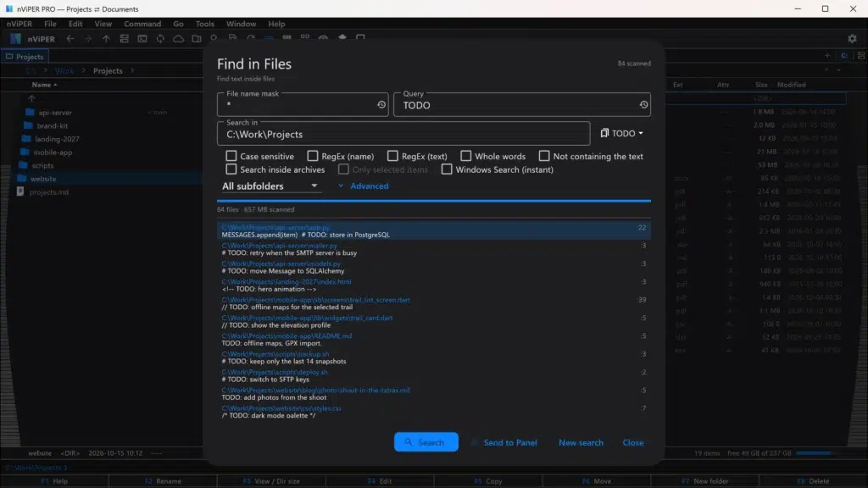Open the terminal from the toolbar
Viewport: 868px width, 488px height.
coord(142,39)
